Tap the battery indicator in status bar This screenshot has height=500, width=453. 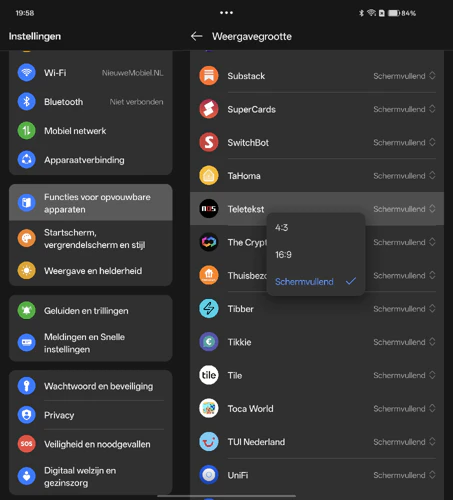402,13
